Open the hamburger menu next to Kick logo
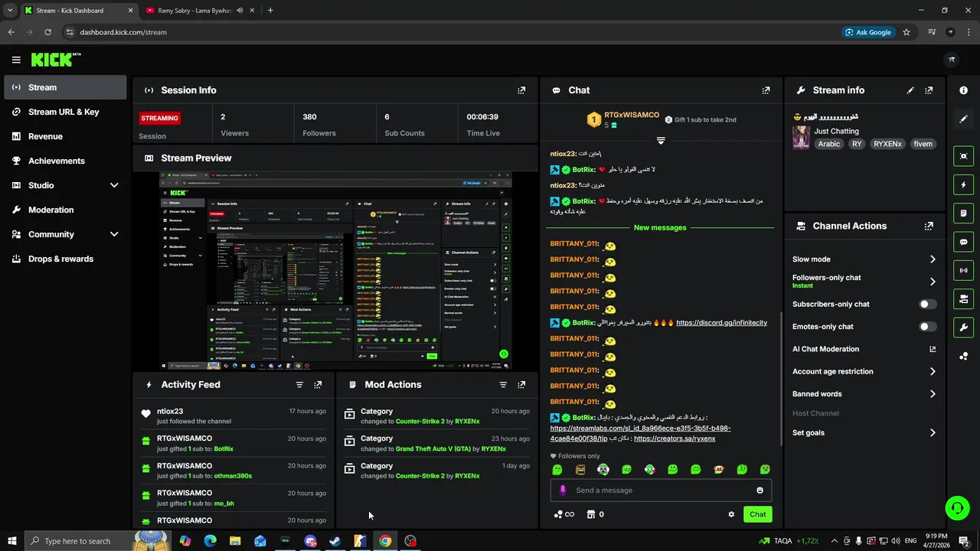This screenshot has width=980, height=551. [x=16, y=60]
